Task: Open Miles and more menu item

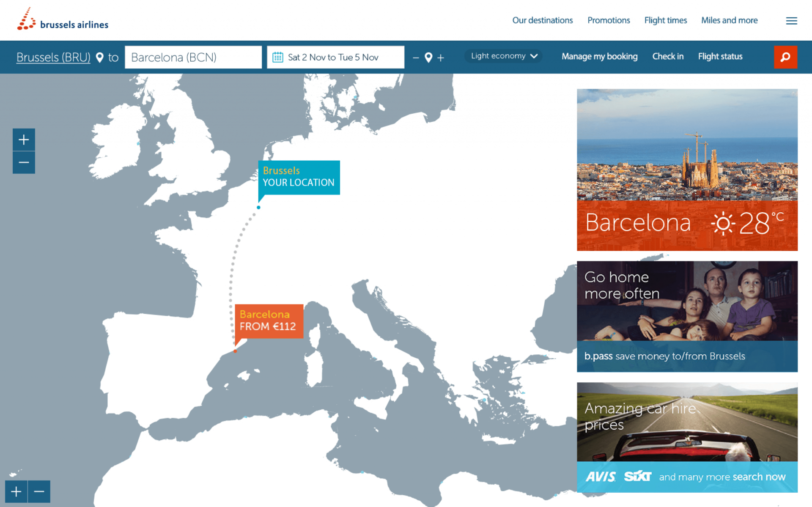Action: (x=729, y=20)
